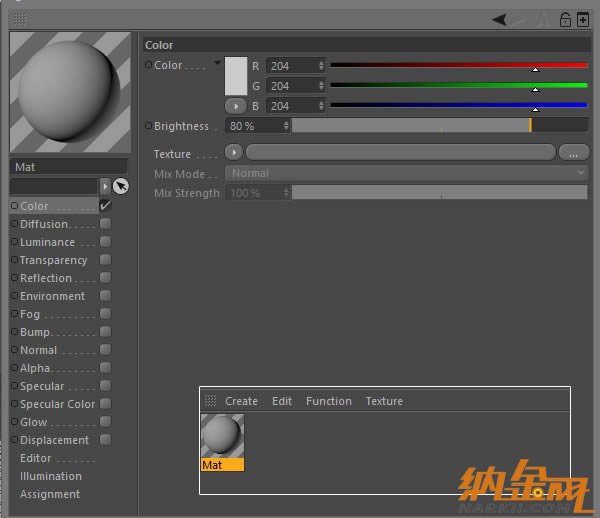The width and height of the screenshot is (600, 518).
Task: Select the Mat thumbnail in material manager
Action: (222, 443)
